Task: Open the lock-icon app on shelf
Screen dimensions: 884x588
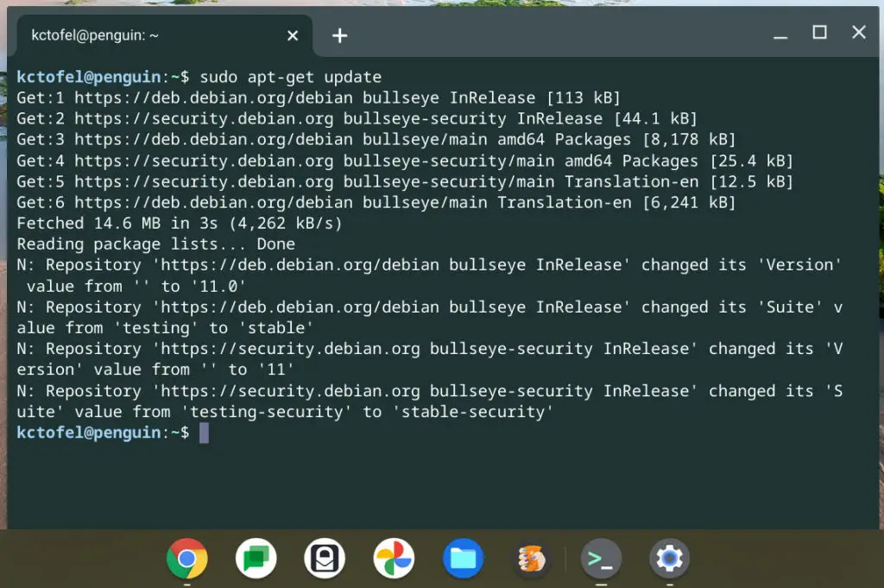Action: tap(325, 559)
